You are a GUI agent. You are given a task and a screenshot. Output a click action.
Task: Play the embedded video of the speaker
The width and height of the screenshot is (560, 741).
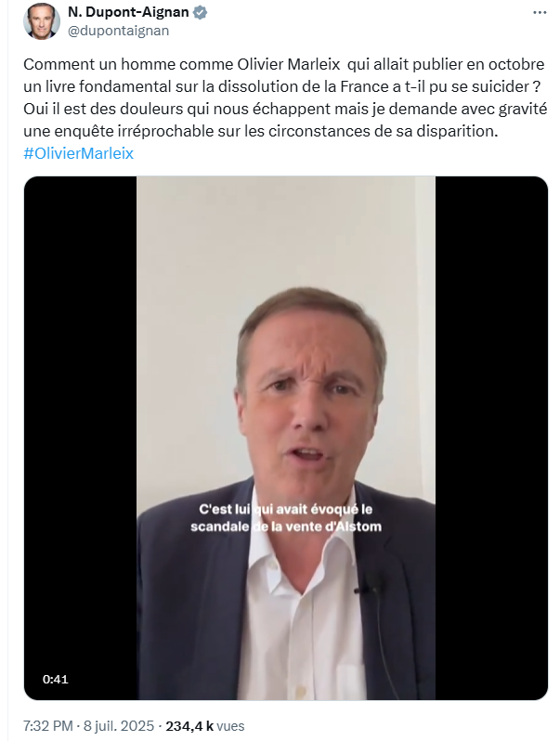pyautogui.click(x=286, y=438)
